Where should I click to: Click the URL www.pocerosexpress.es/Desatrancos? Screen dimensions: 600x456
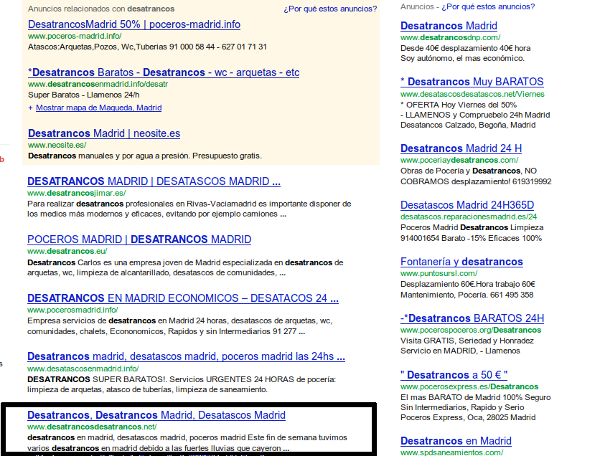point(469,387)
